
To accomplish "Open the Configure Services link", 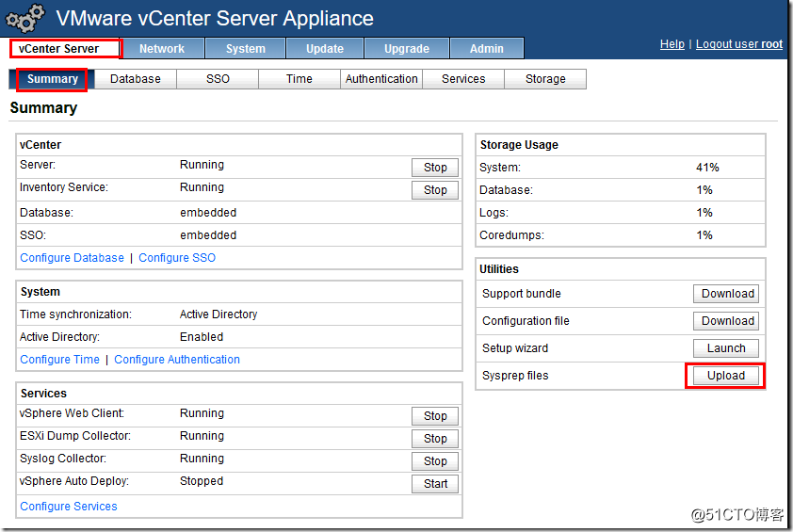I will coord(68,507).
